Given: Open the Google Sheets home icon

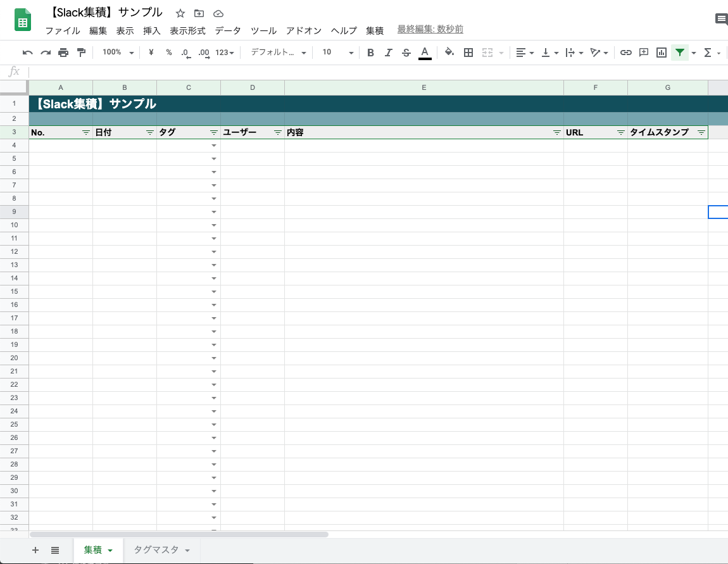Looking at the screenshot, I should tap(23, 20).
